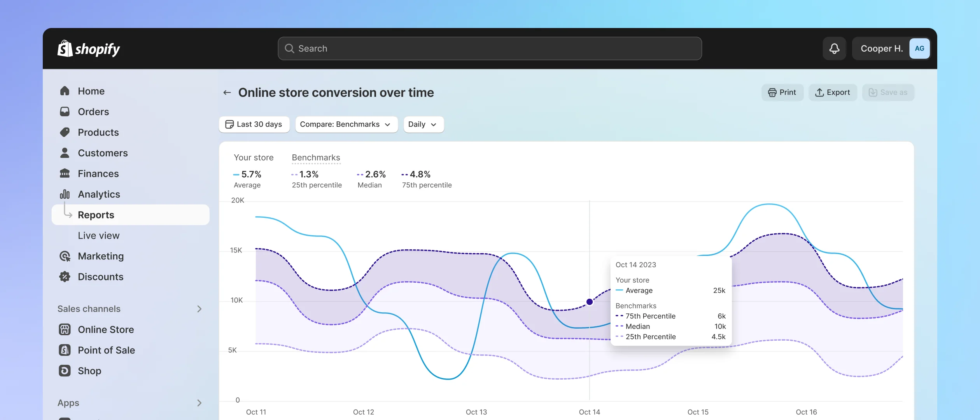Expand the Daily frequency dropdown
The height and width of the screenshot is (420, 980).
[422, 124]
